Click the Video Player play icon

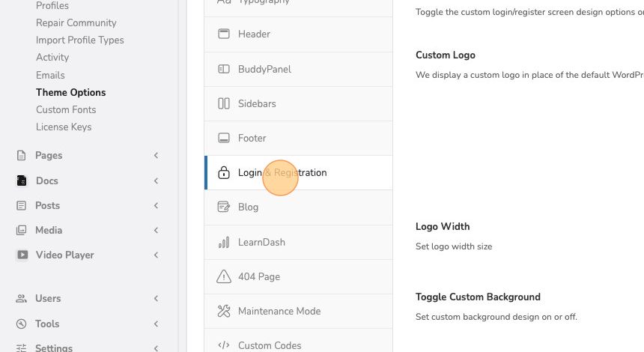tap(22, 255)
